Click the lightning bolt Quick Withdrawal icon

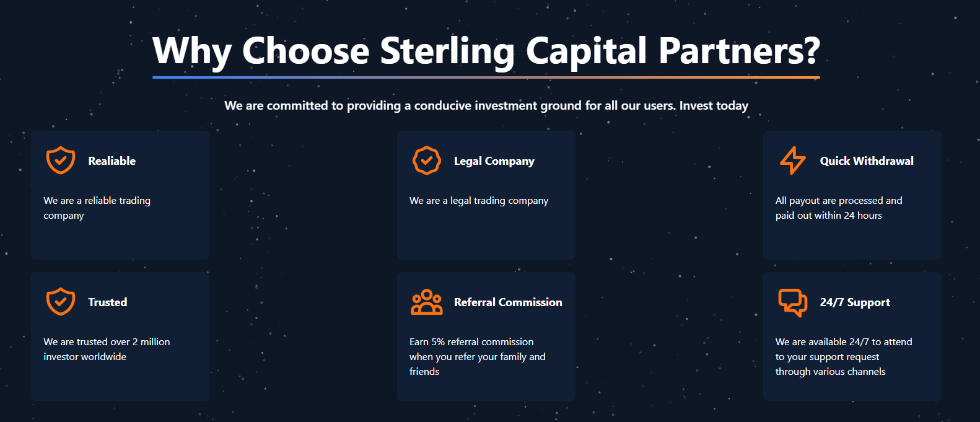point(792,160)
